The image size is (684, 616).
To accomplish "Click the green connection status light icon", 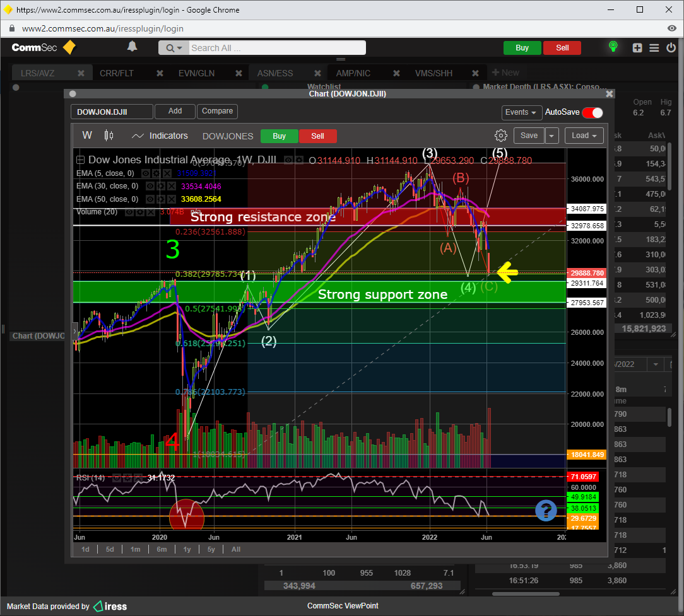I will point(613,47).
